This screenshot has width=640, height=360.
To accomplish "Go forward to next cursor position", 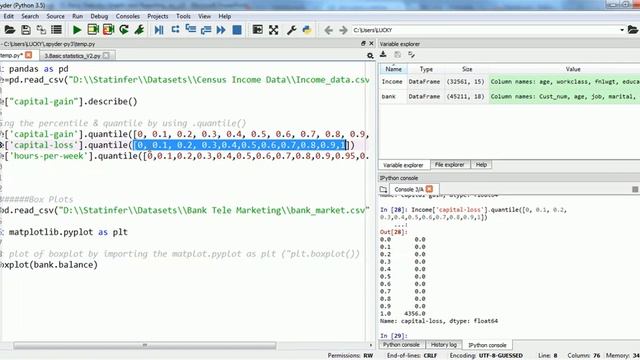I will (343, 30).
